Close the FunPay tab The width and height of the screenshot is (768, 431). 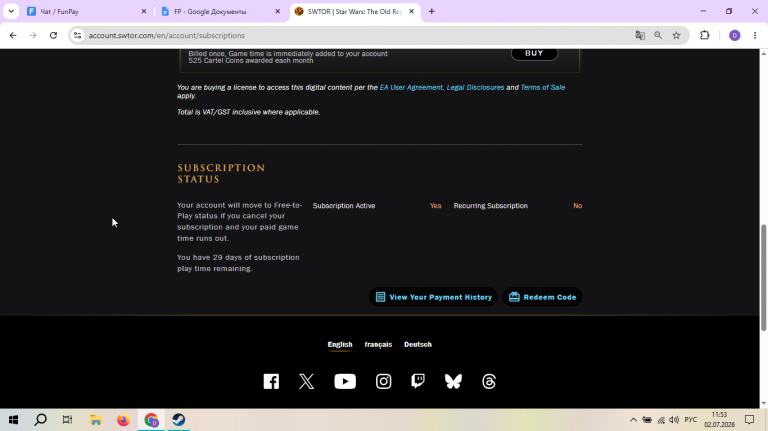pos(144,11)
